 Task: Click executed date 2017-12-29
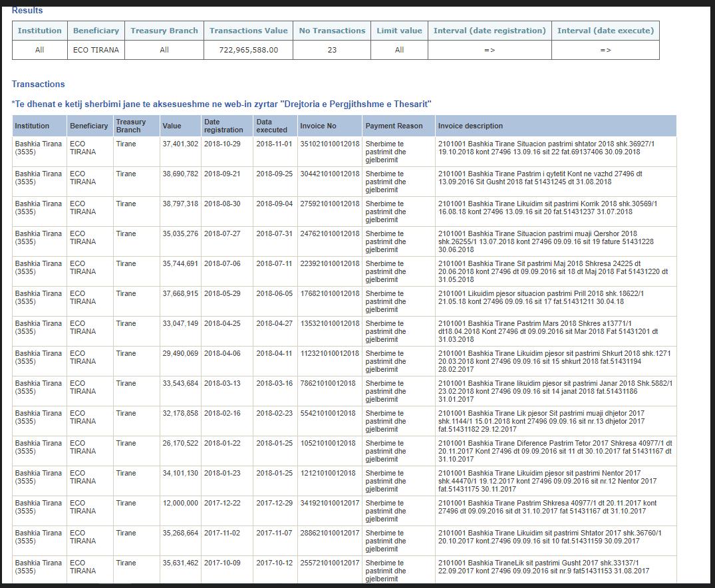point(274,503)
